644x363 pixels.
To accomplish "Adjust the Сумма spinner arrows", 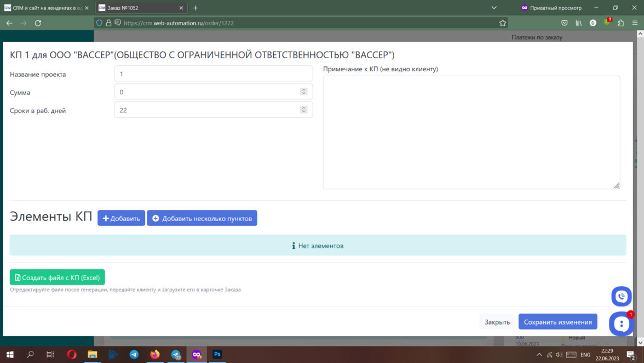I will point(303,91).
